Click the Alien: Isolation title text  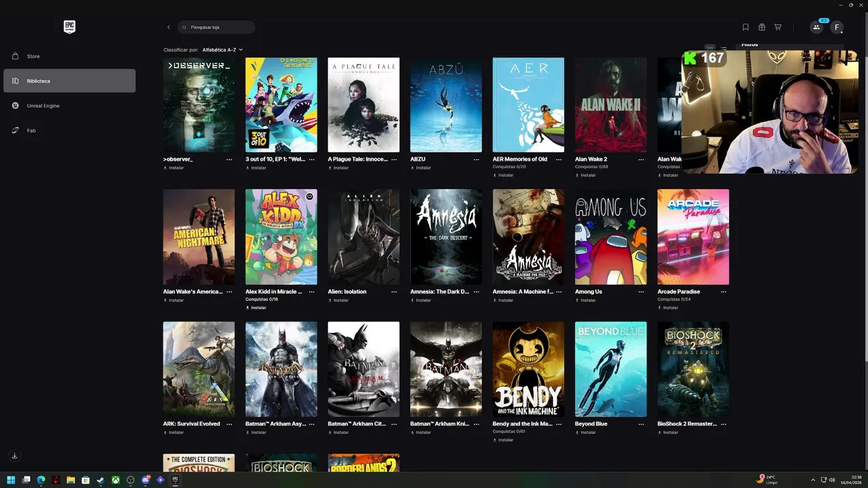[347, 291]
